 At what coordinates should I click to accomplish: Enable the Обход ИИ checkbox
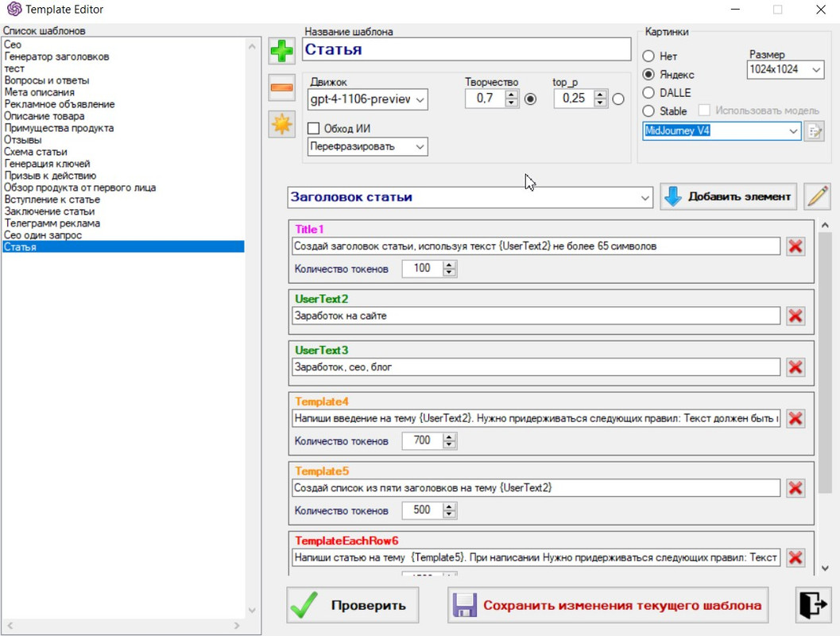click(x=313, y=129)
